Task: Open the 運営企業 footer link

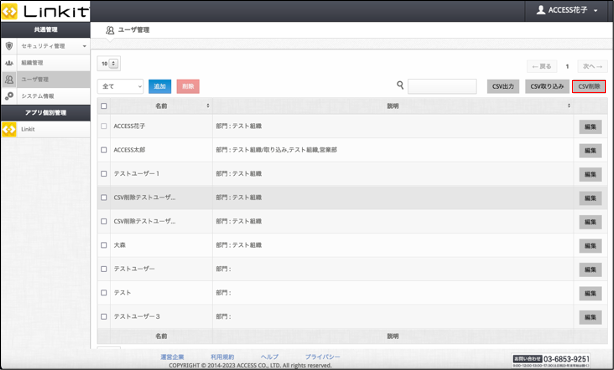Action: [x=172, y=357]
